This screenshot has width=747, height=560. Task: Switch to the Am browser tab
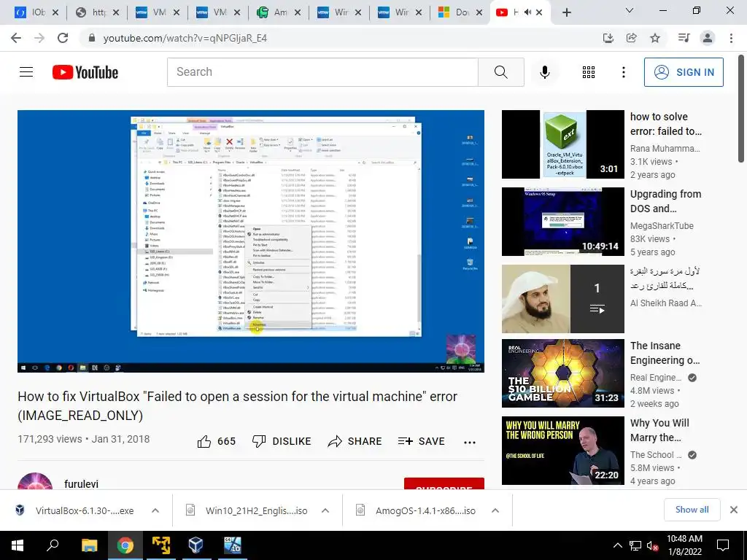tap(279, 12)
